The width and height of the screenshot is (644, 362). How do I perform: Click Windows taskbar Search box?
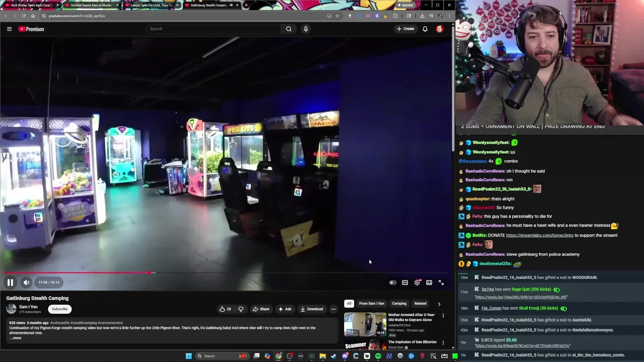coord(222,356)
